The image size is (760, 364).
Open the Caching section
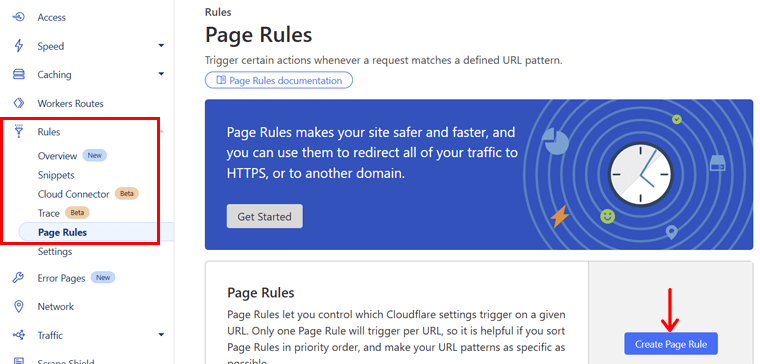[54, 75]
